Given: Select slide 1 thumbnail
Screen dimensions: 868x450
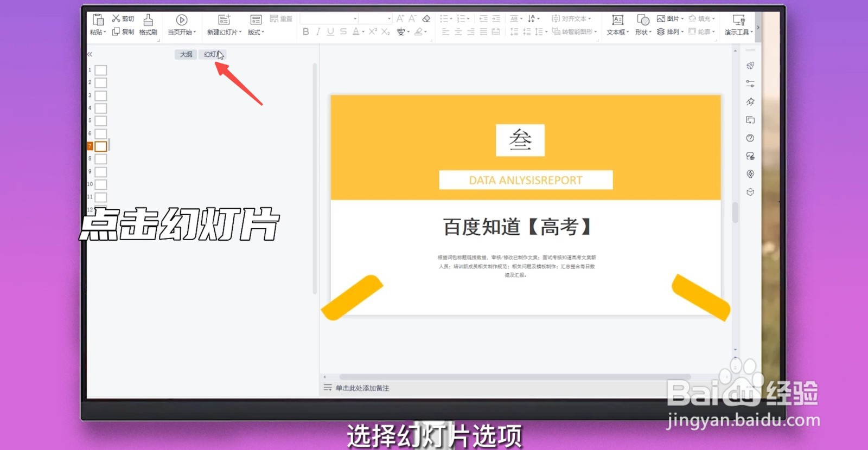Looking at the screenshot, I should 101,70.
